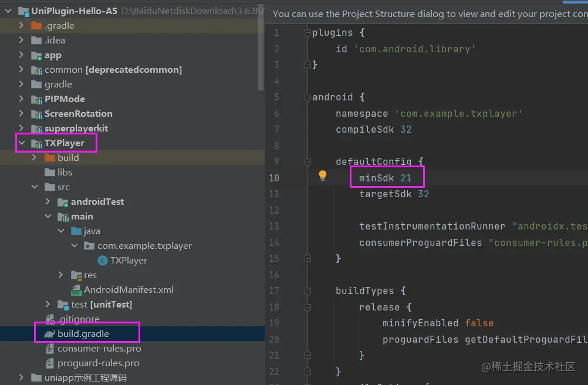
Task: Click the PIPMode module icon
Action: [x=36, y=99]
